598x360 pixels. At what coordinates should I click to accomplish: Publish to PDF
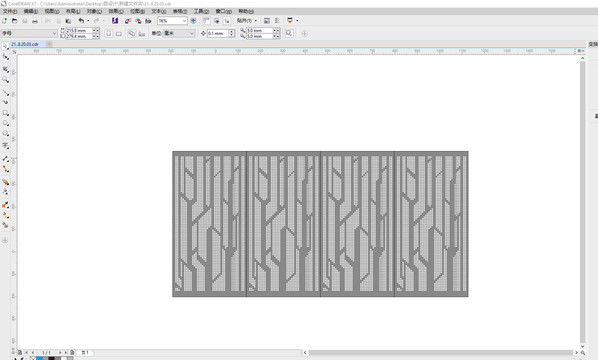148,21
